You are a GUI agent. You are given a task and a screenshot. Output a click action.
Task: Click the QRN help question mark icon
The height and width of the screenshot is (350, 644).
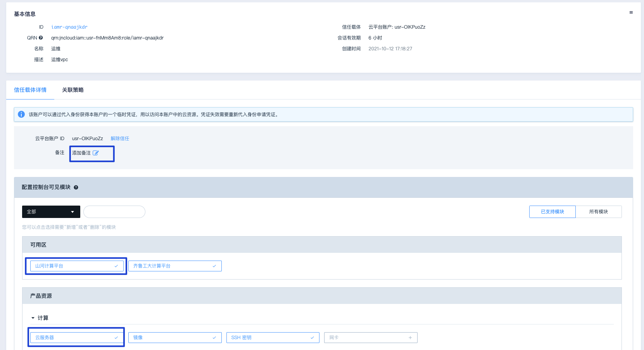click(41, 38)
